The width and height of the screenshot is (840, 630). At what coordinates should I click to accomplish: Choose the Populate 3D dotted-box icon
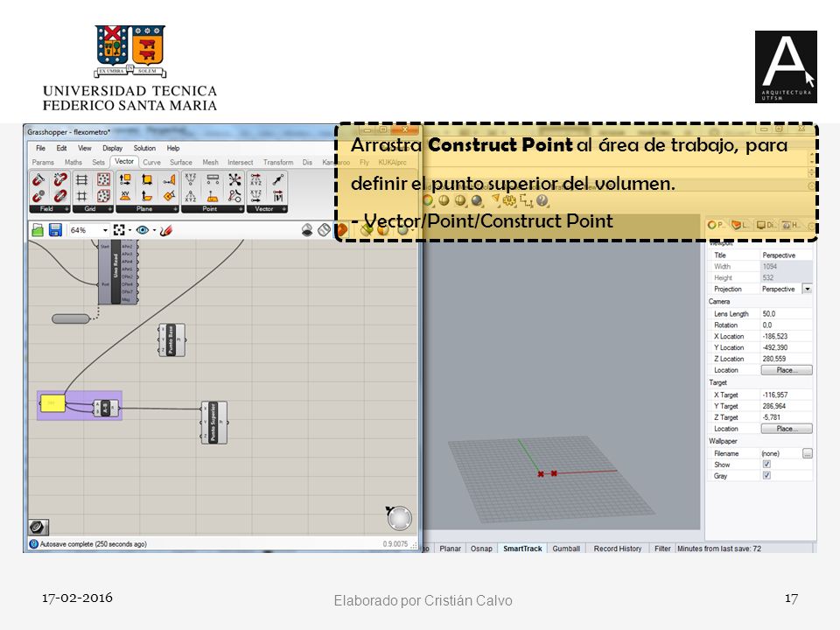coord(103,195)
